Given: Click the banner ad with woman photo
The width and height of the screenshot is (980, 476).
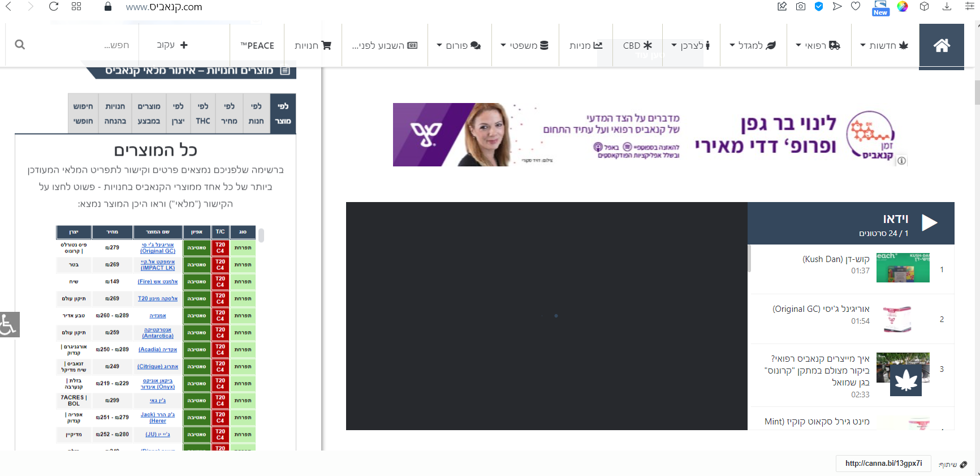Looking at the screenshot, I should [x=649, y=135].
